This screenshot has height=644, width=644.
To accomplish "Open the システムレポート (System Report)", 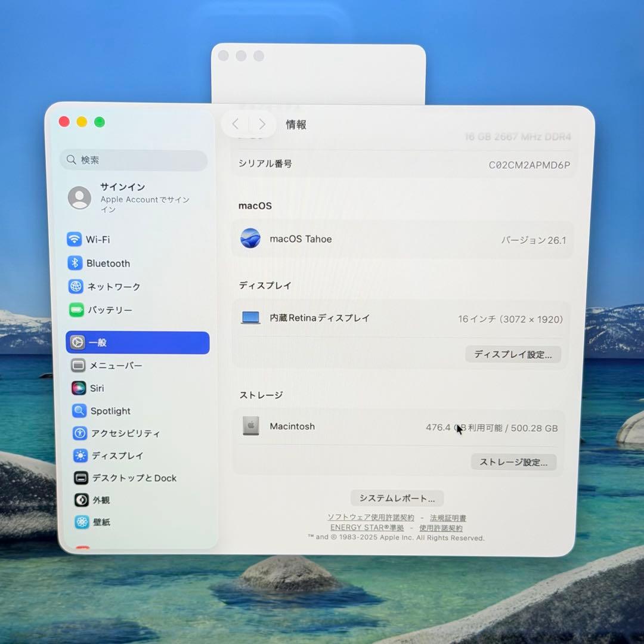I will coord(397,498).
